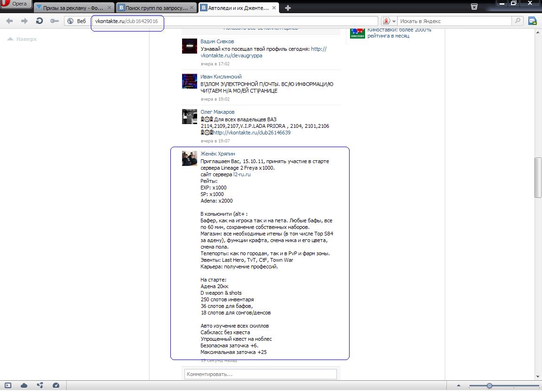
Task: Open the mail icon in toolbar
Action: [x=532, y=21]
